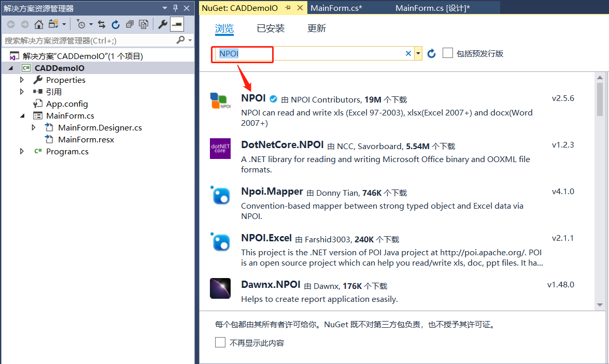The image size is (609, 364).
Task: Open the folder view icon's dropdown arrow
Action: [64, 24]
